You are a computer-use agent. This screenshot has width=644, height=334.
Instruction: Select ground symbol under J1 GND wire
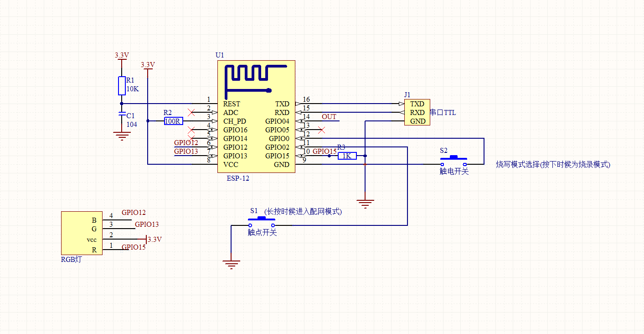coord(365,204)
